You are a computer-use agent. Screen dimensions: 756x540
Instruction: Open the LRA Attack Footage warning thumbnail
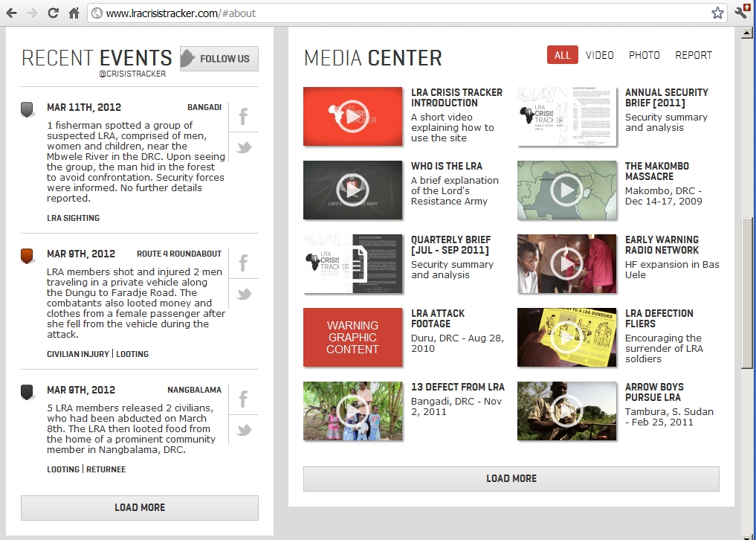pos(352,338)
